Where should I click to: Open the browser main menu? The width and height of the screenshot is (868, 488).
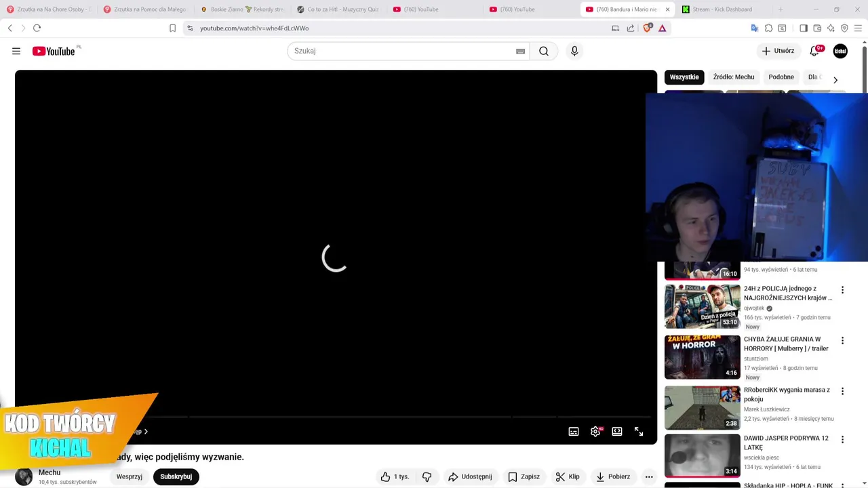[x=858, y=28]
